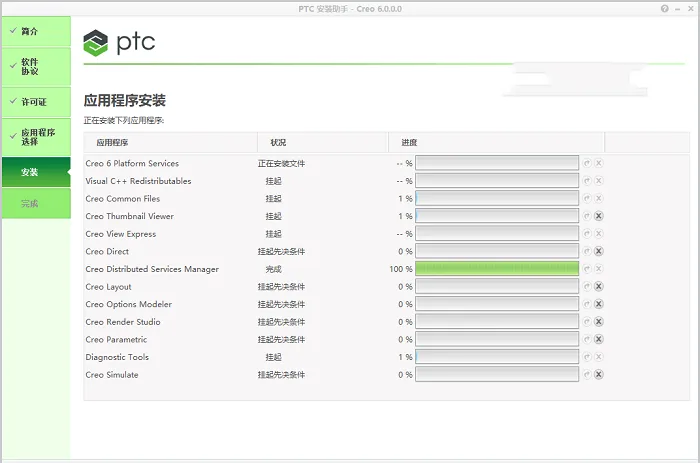
Task: Click the X icon for Creo Distributed Services Manager
Action: pyautogui.click(x=599, y=269)
